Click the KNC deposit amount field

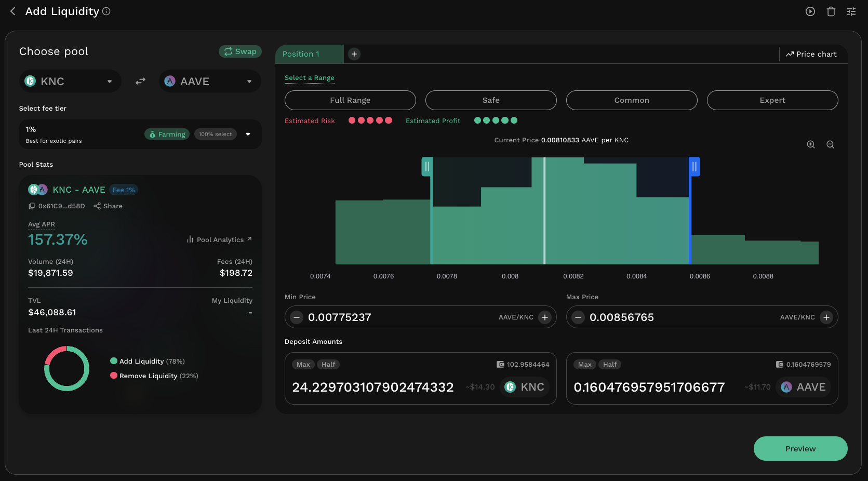373,388
